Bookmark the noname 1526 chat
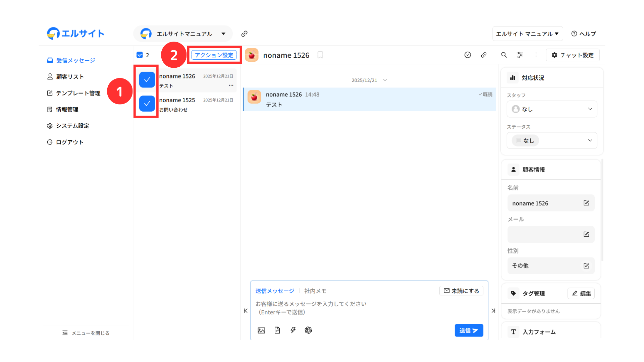This screenshot has width=644, height=362. coord(320,55)
